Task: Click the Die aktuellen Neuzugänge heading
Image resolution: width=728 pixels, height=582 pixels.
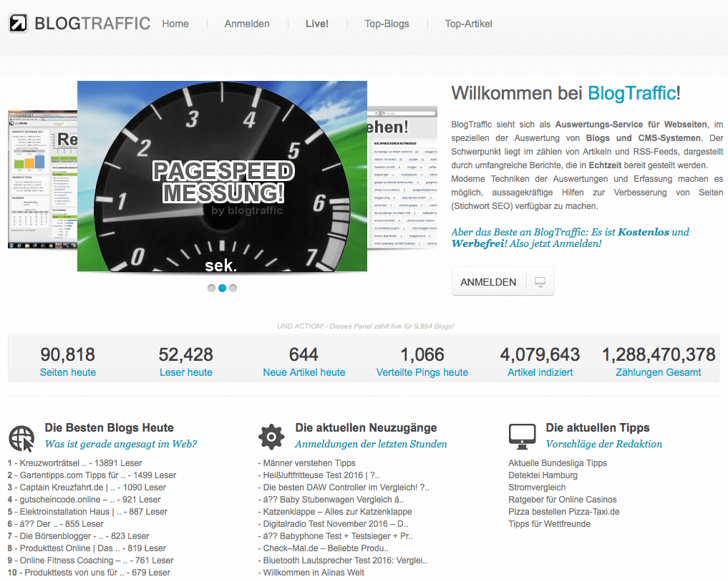Action: click(366, 428)
